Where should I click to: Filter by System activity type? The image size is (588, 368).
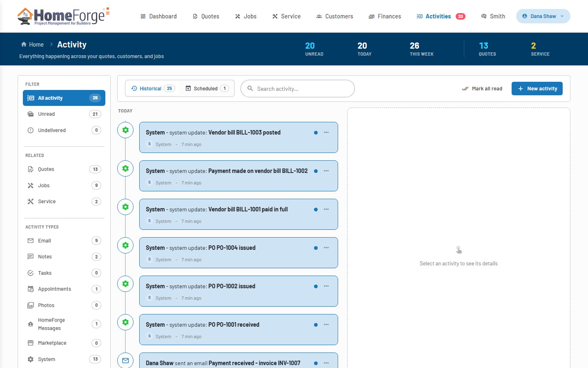coord(64,359)
